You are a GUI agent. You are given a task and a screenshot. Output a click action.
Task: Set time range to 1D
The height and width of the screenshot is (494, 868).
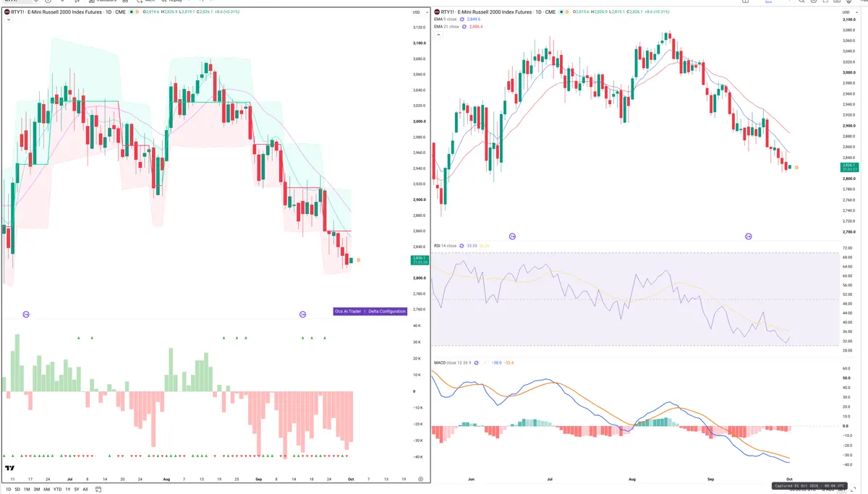pyautogui.click(x=9, y=490)
